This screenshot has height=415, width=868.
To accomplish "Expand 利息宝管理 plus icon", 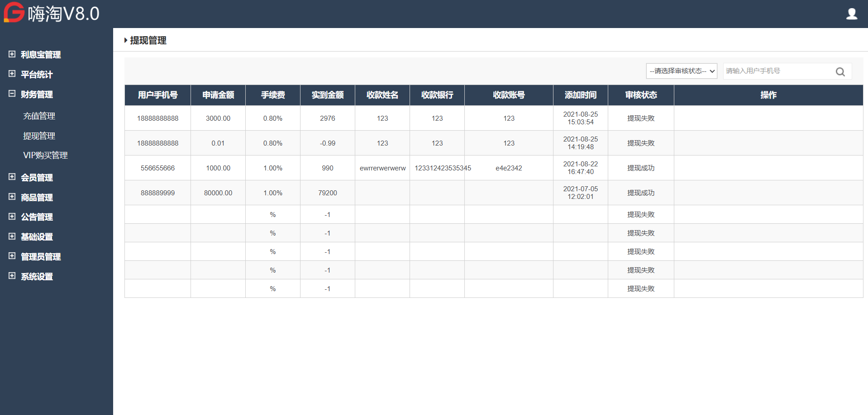I will 12,54.
